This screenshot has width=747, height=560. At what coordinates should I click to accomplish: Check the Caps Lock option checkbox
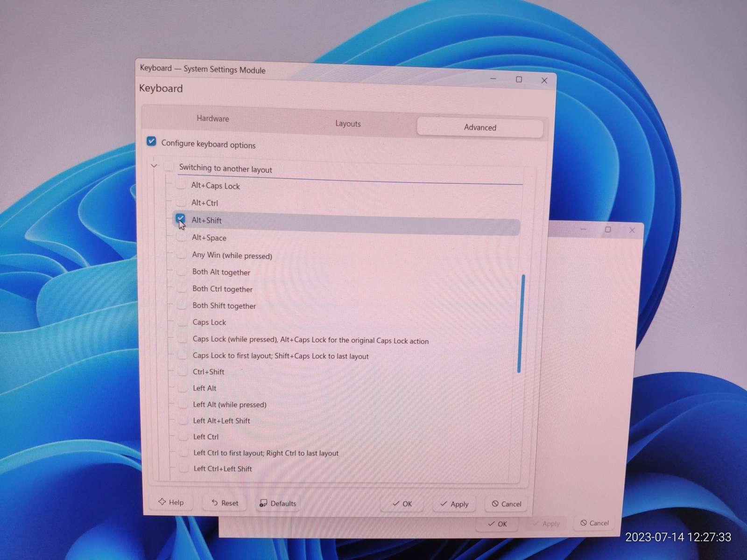[182, 322]
